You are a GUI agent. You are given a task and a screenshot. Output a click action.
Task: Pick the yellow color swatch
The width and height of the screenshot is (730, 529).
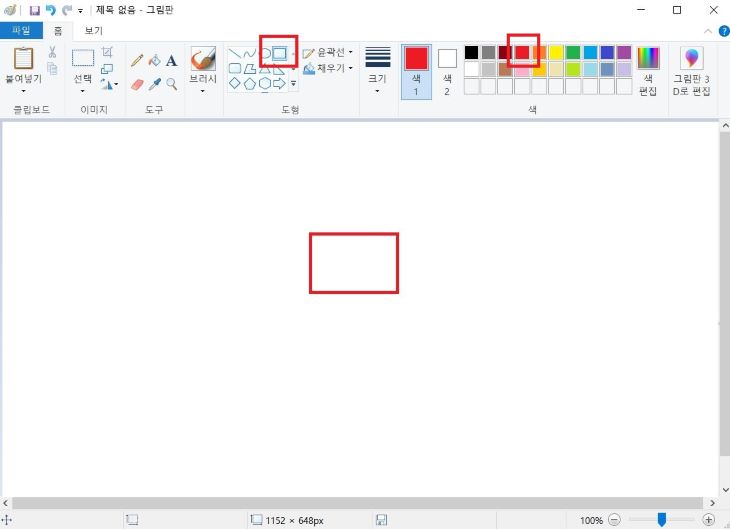click(x=556, y=53)
